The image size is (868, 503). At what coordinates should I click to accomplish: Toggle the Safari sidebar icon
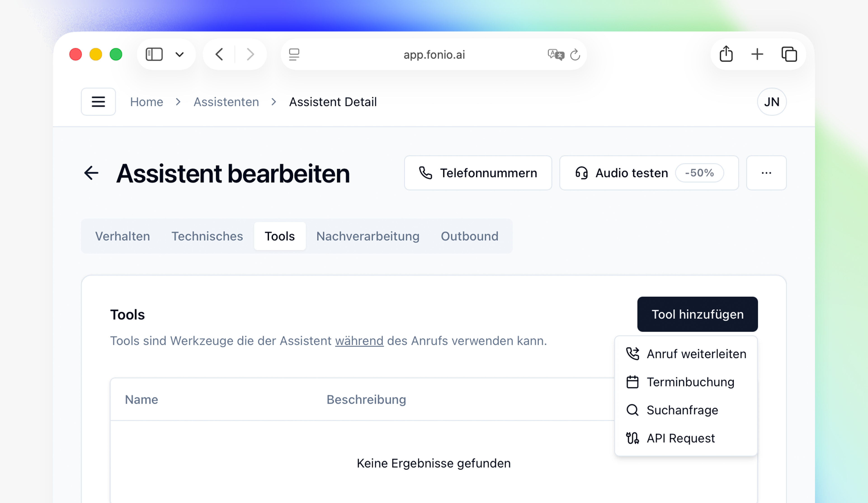154,54
